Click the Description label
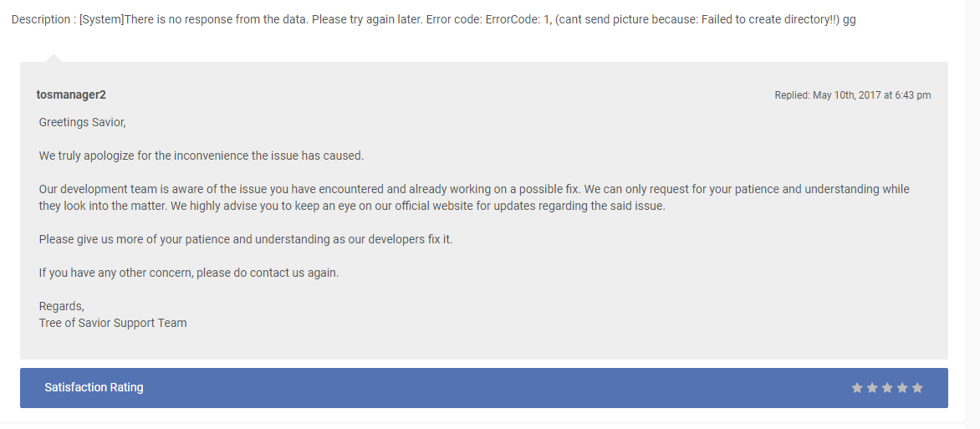The width and height of the screenshot is (980, 429). click(40, 19)
